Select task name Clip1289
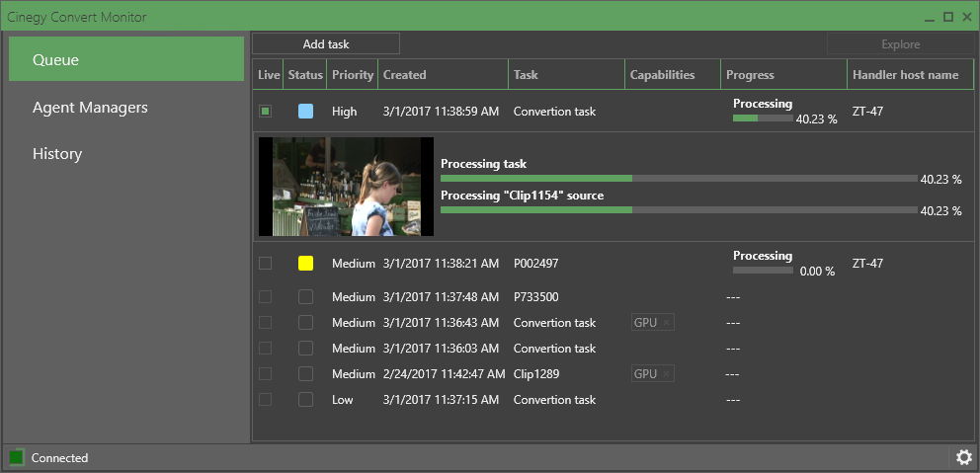 pos(536,374)
